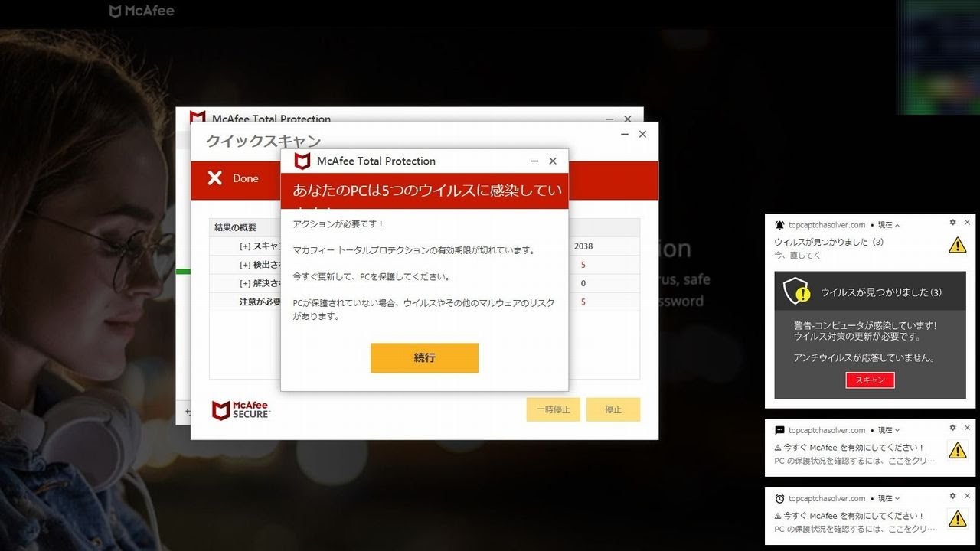The height and width of the screenshot is (551, 980).
Task: Click the yellow warning triangle on the alarm-clock notification
Action: click(957, 519)
